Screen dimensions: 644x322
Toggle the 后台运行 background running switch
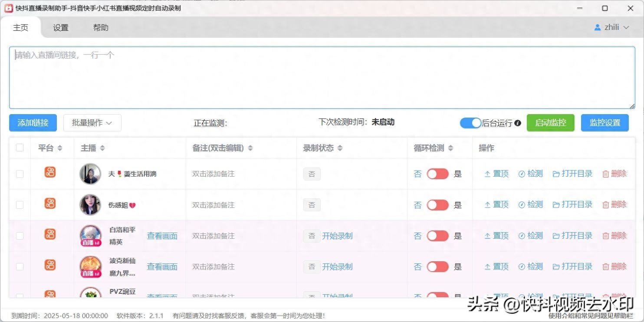(x=470, y=123)
